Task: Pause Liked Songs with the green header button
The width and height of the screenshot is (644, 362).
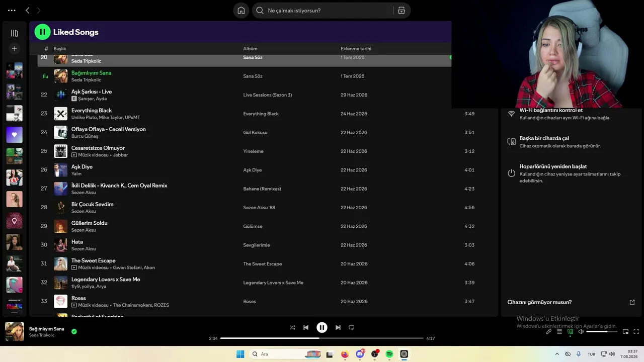Action: click(42, 32)
